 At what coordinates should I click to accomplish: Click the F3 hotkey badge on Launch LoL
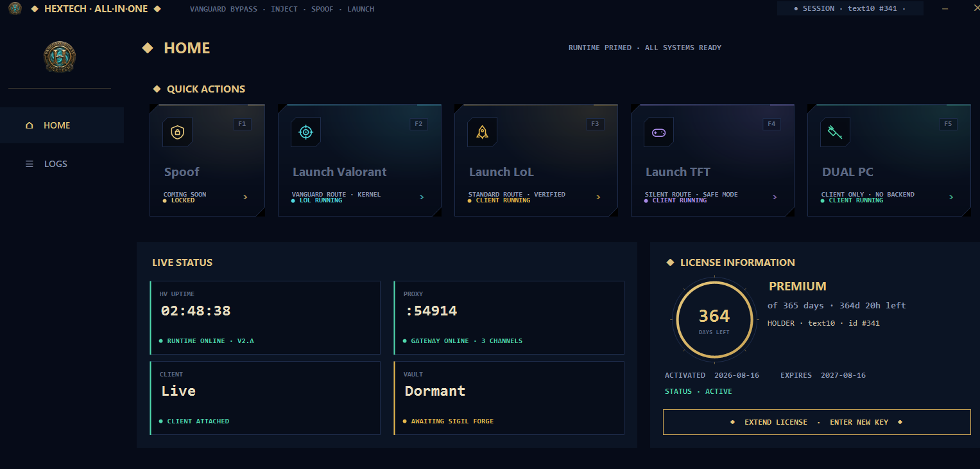point(595,124)
